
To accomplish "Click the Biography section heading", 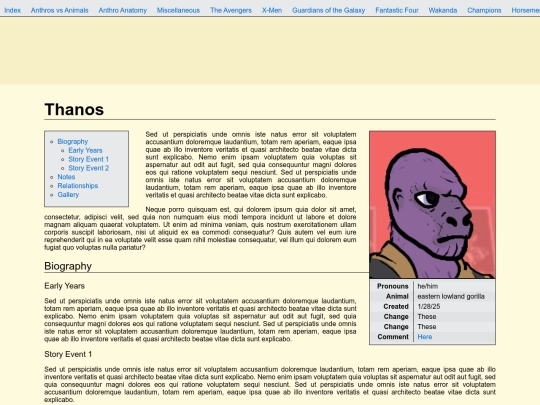I will [x=68, y=266].
